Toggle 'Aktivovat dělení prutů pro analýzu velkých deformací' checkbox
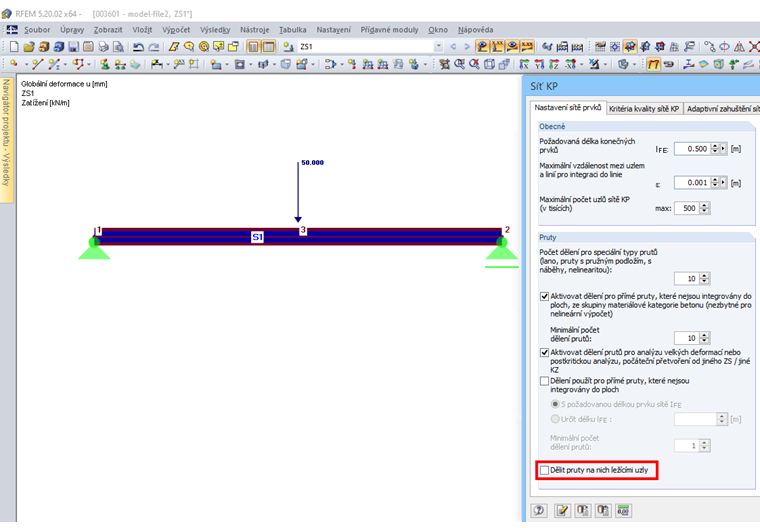This screenshot has height=528, width=760. pyautogui.click(x=544, y=352)
